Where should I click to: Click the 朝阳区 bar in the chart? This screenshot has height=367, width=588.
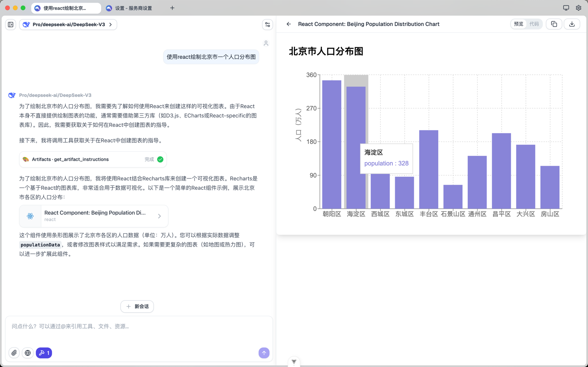pos(332,144)
